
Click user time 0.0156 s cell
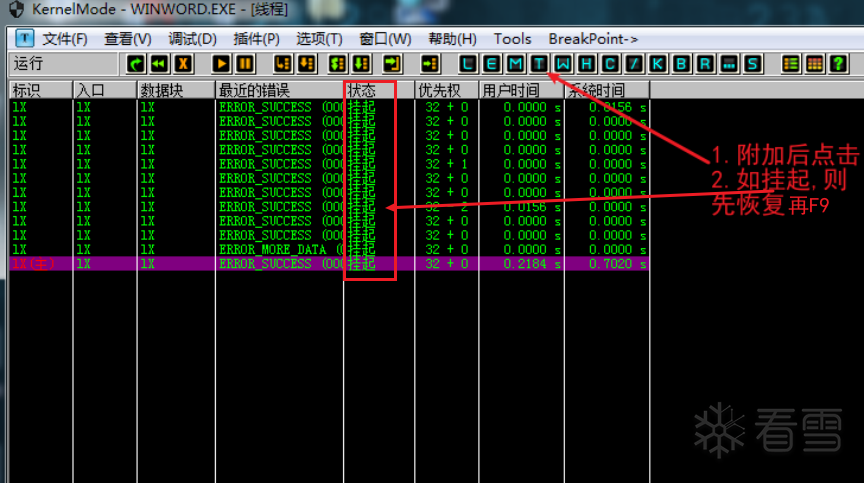click(x=532, y=207)
